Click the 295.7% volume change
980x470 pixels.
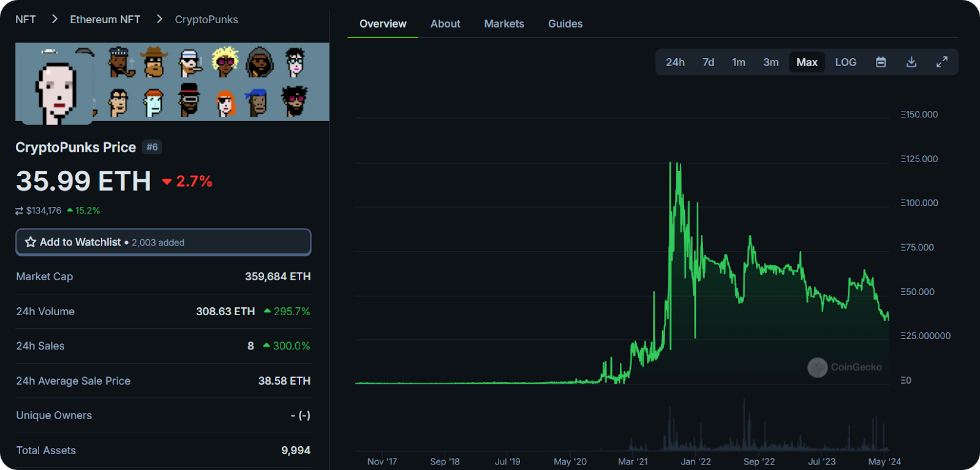287,311
